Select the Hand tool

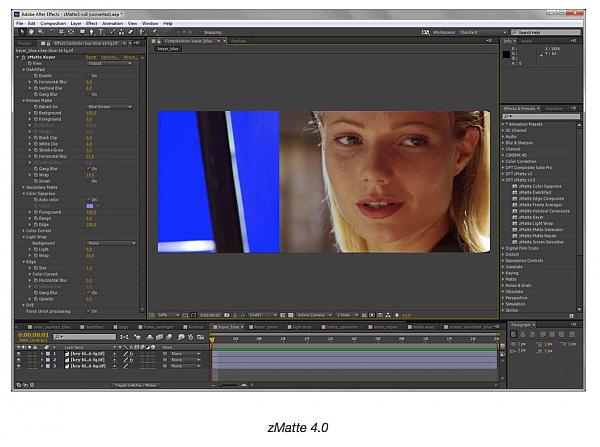31,32
